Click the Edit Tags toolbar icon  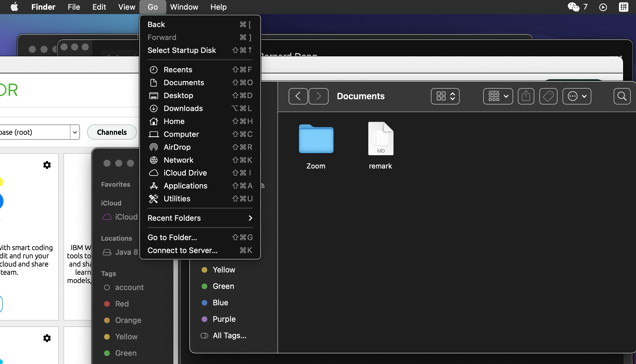click(548, 96)
